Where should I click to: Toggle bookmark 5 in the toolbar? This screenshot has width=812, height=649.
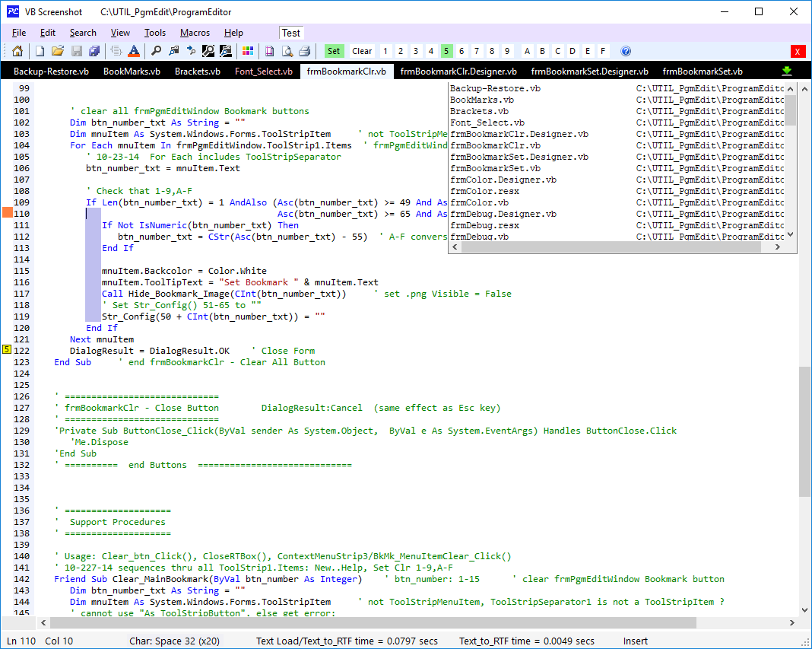coord(446,51)
